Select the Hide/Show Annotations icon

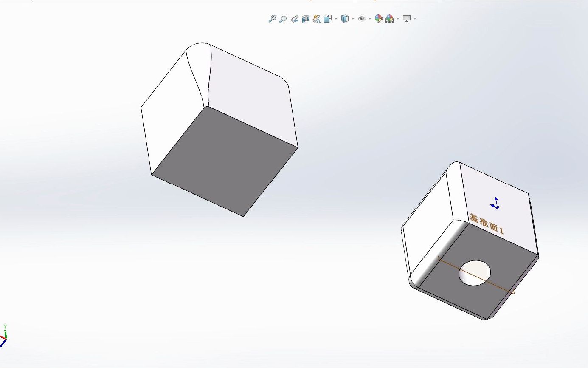coord(317,19)
